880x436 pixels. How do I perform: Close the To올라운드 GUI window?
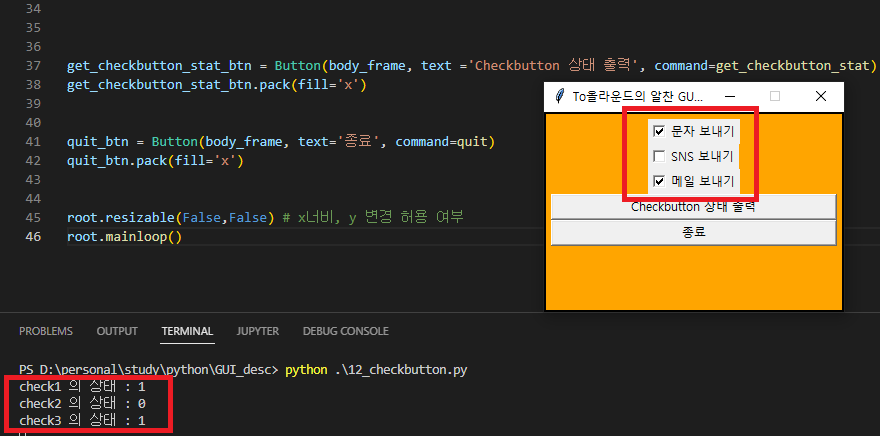[821, 97]
